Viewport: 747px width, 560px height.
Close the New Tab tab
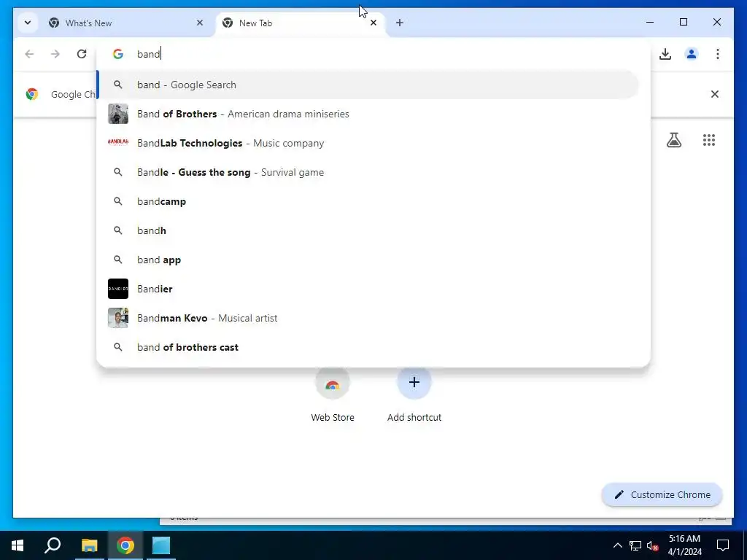pyautogui.click(x=373, y=23)
